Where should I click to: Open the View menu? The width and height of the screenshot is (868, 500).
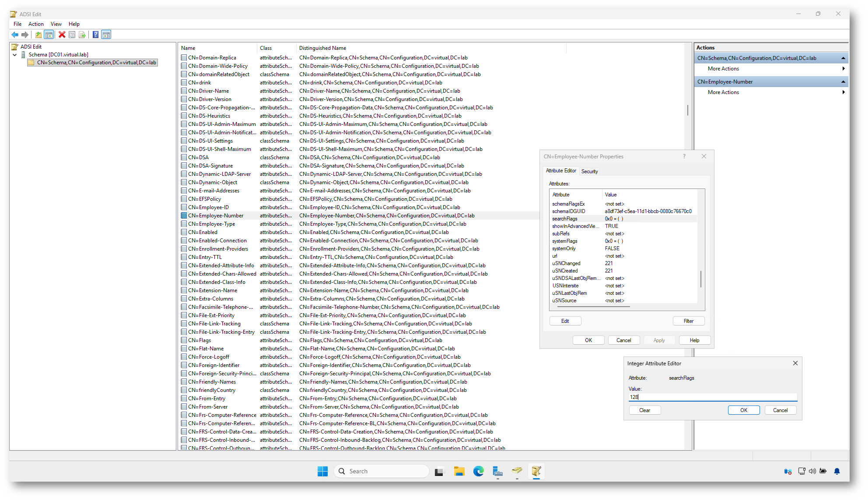[56, 24]
